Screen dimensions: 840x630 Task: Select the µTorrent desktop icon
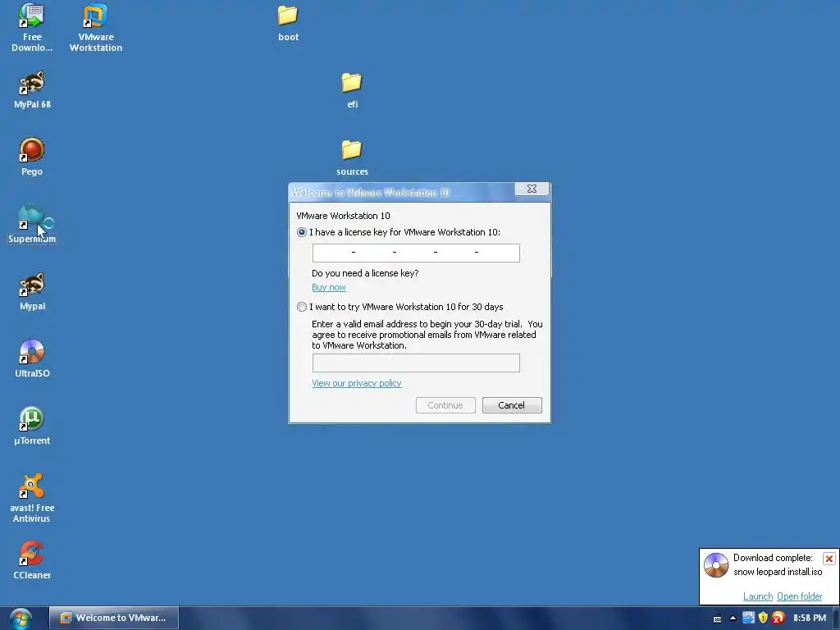pyautogui.click(x=32, y=426)
